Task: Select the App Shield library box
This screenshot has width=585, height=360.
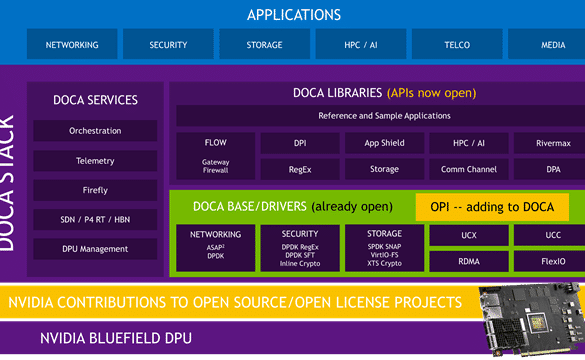Action: click(x=384, y=143)
